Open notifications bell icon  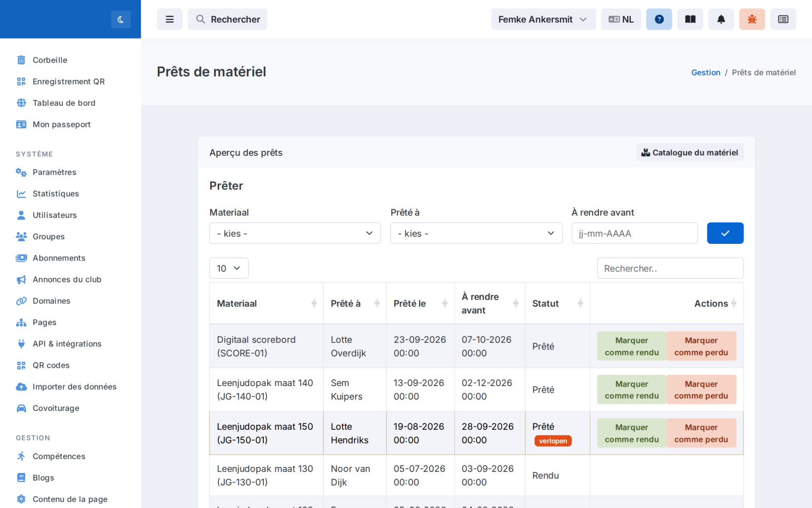721,19
